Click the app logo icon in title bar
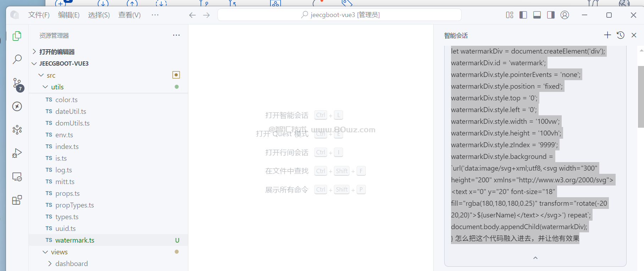This screenshot has width=644, height=271. click(15, 15)
